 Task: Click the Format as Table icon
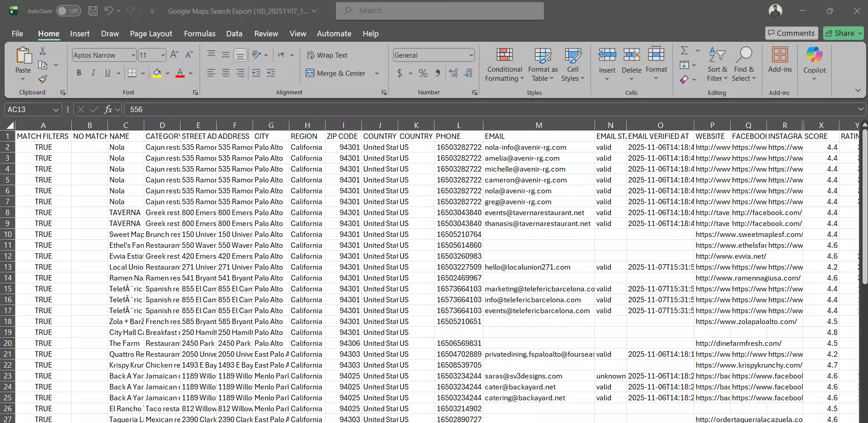coord(542,56)
